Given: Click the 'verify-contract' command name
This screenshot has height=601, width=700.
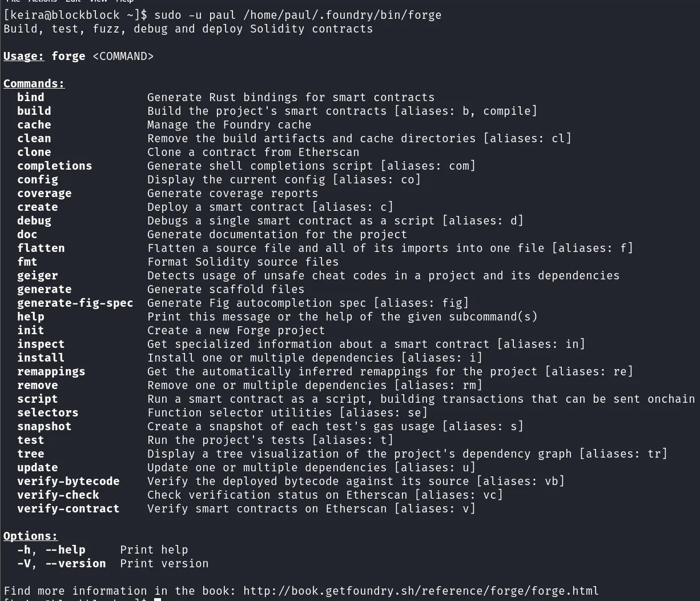Looking at the screenshot, I should [69, 508].
